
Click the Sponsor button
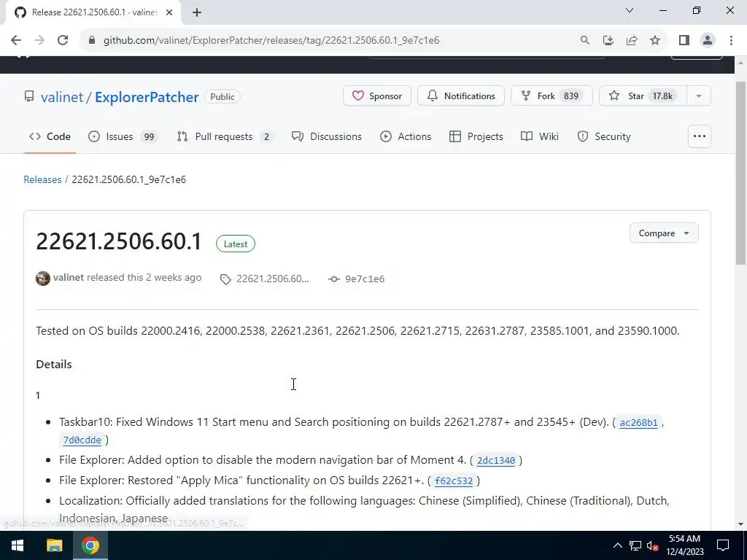click(x=377, y=96)
